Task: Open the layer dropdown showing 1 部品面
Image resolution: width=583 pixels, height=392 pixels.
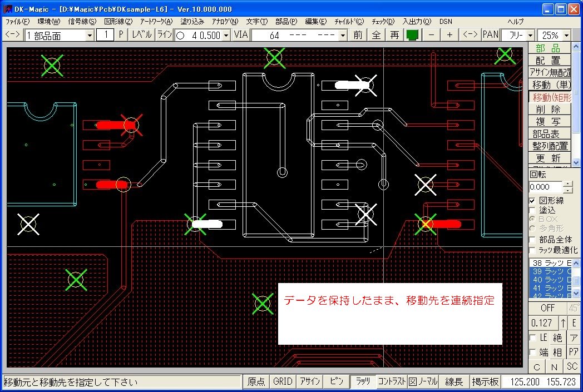Action: [90, 36]
